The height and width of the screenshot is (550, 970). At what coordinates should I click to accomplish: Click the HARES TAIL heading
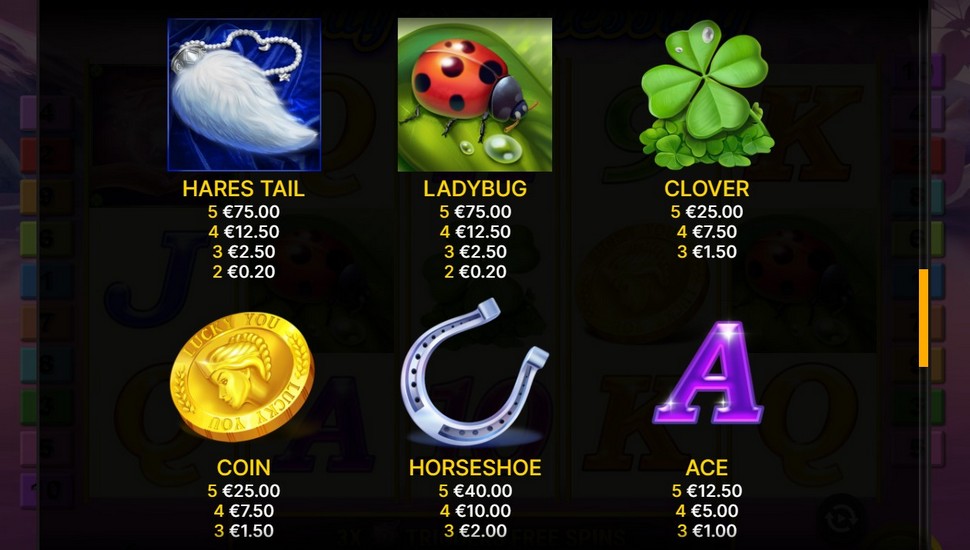point(244,188)
